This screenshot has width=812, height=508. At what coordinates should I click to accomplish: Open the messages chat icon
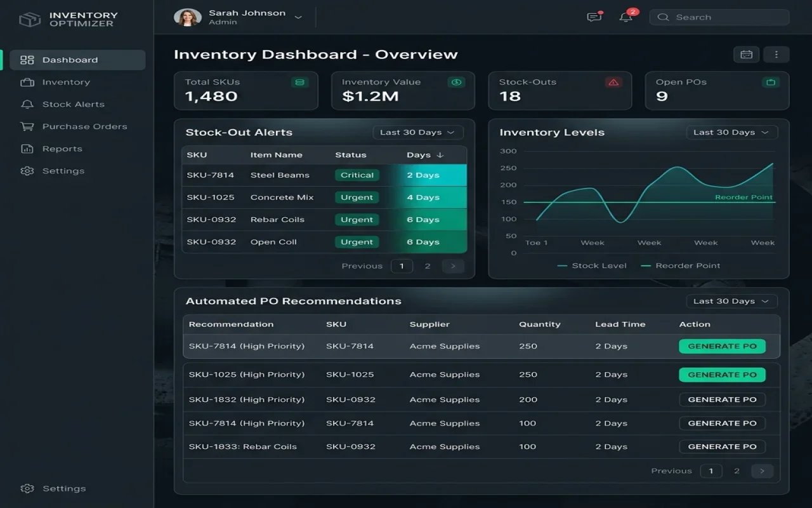[594, 17]
